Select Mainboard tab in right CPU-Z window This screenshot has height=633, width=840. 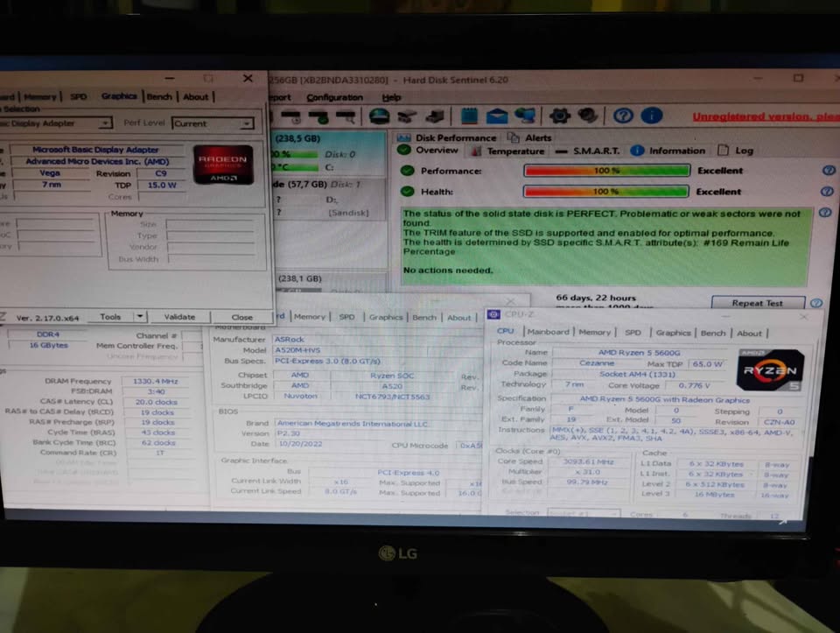pyautogui.click(x=548, y=332)
